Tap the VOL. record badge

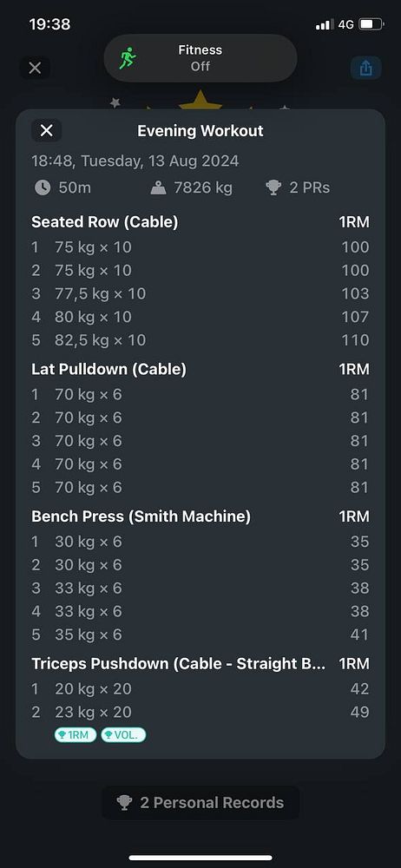click(123, 735)
